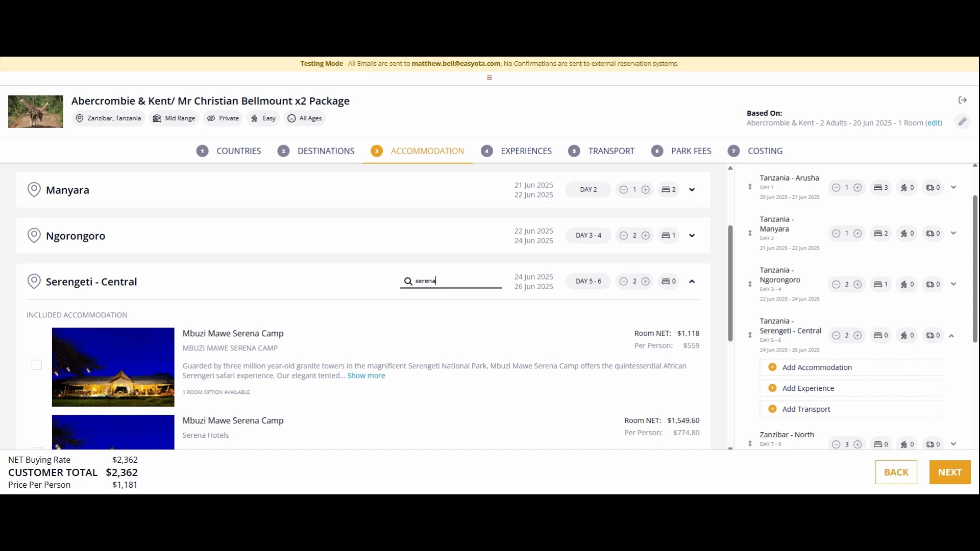Go to the Countries step tab

(x=229, y=151)
